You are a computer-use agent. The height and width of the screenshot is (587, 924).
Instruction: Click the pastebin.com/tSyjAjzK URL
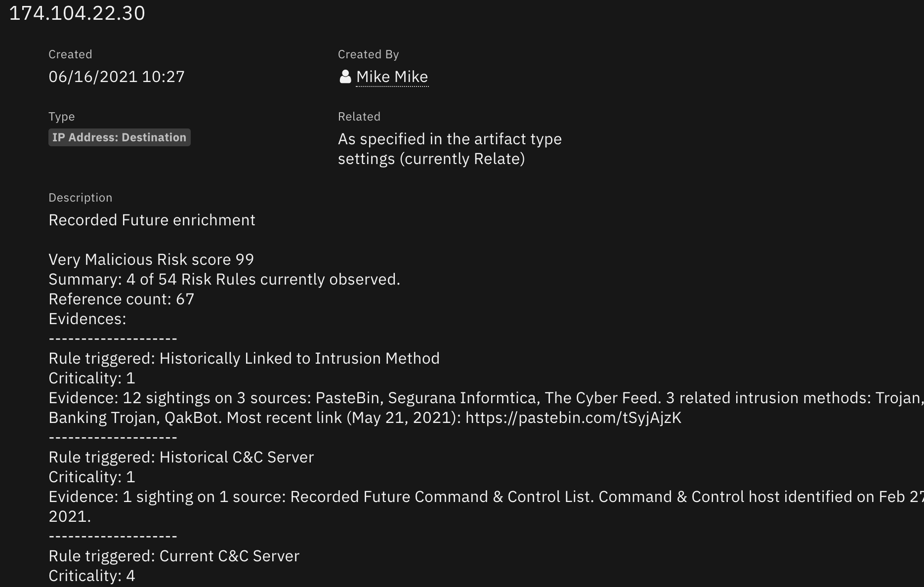pyautogui.click(x=573, y=418)
